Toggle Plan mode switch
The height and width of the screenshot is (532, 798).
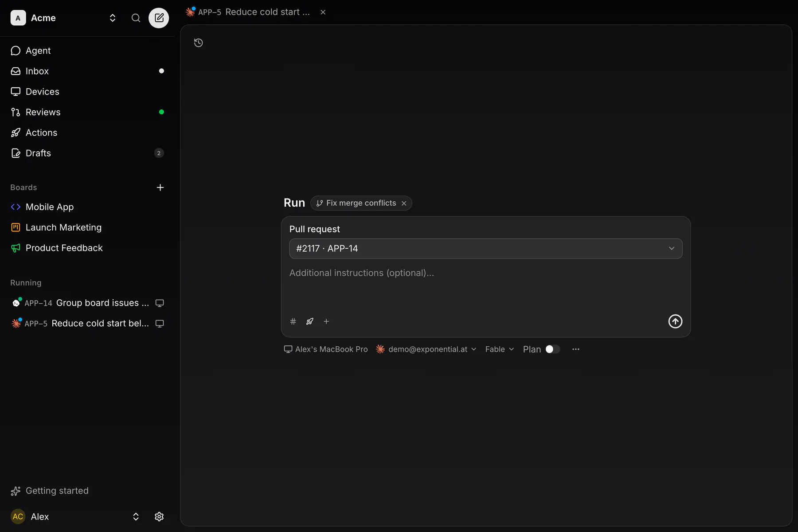[553, 349]
